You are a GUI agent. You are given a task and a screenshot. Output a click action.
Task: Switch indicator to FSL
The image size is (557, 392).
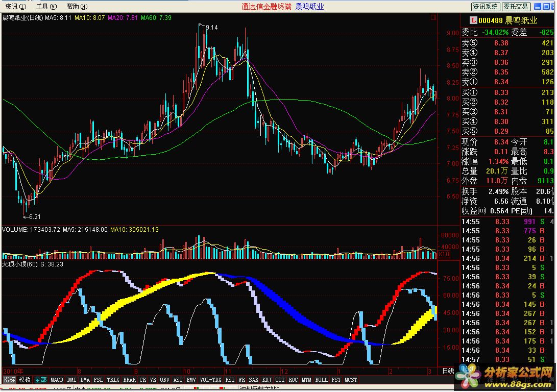[x=99, y=380]
